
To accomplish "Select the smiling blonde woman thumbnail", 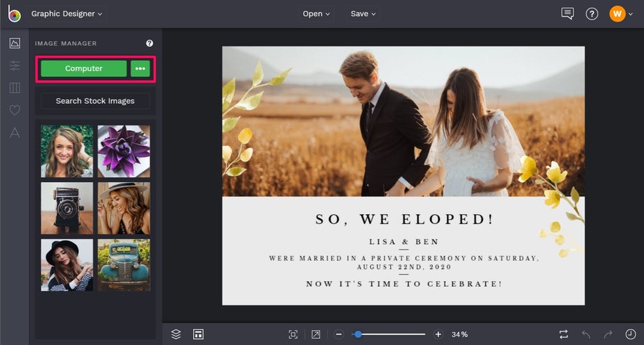I will click(x=67, y=151).
